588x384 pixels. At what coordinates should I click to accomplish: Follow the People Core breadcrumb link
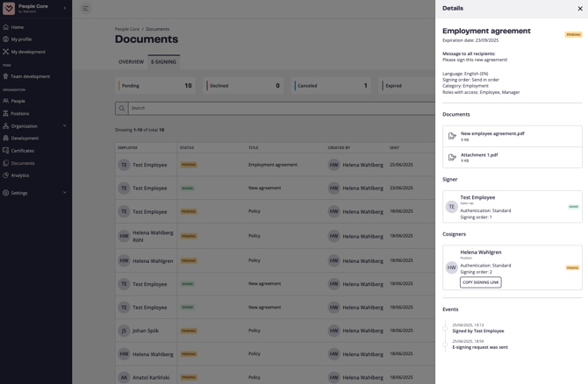pos(127,29)
